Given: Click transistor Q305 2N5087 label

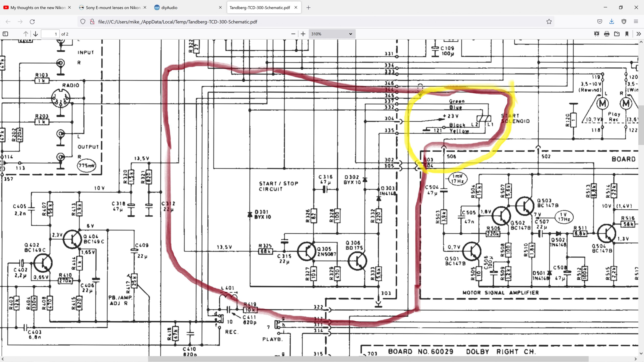Looking at the screenshot, I should pos(326,251).
